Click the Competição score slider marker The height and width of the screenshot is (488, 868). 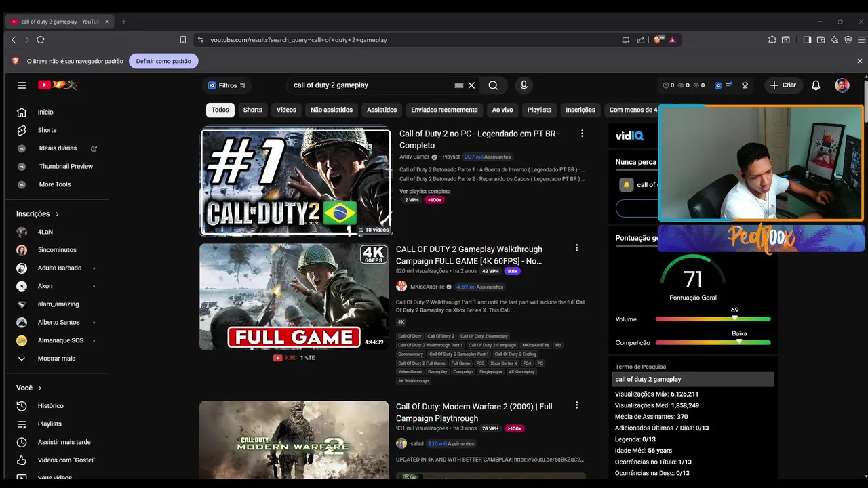739,341
